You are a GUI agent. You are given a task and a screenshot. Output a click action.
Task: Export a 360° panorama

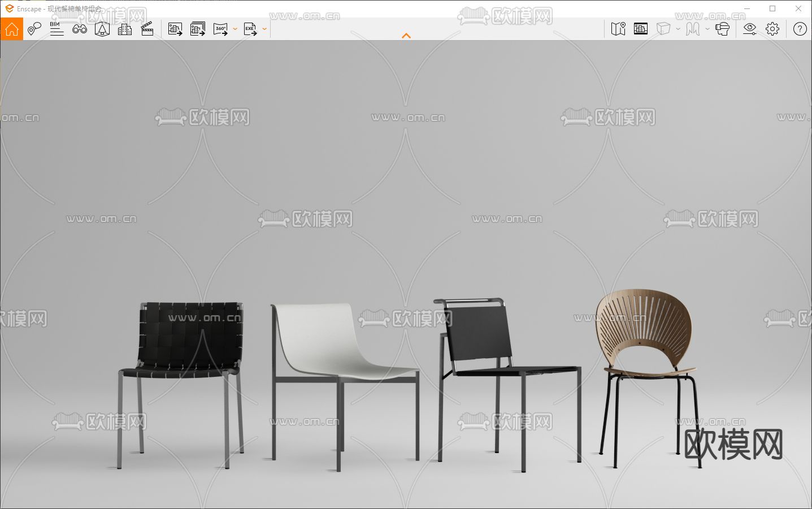(220, 29)
